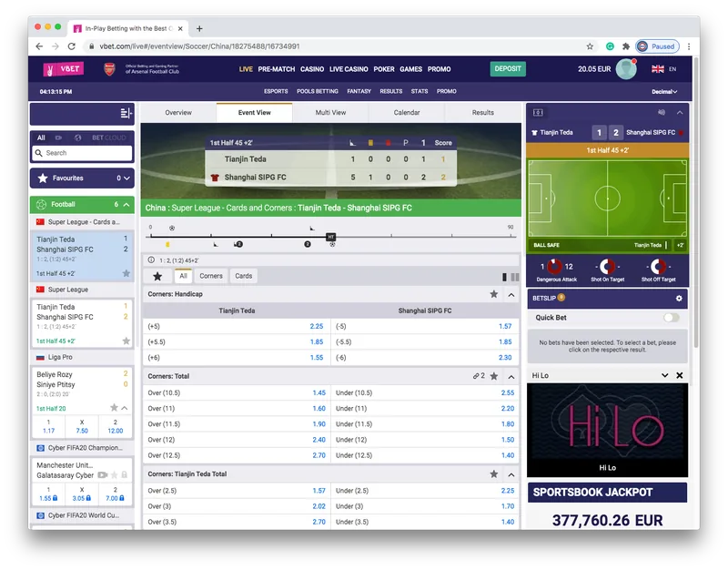Enable the Quick Bet switch

(x=672, y=318)
